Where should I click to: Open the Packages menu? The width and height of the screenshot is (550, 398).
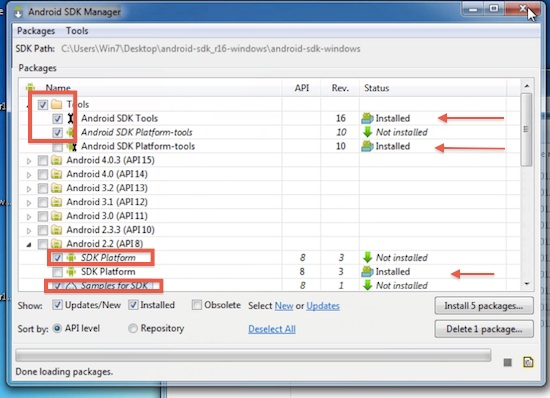click(x=36, y=31)
